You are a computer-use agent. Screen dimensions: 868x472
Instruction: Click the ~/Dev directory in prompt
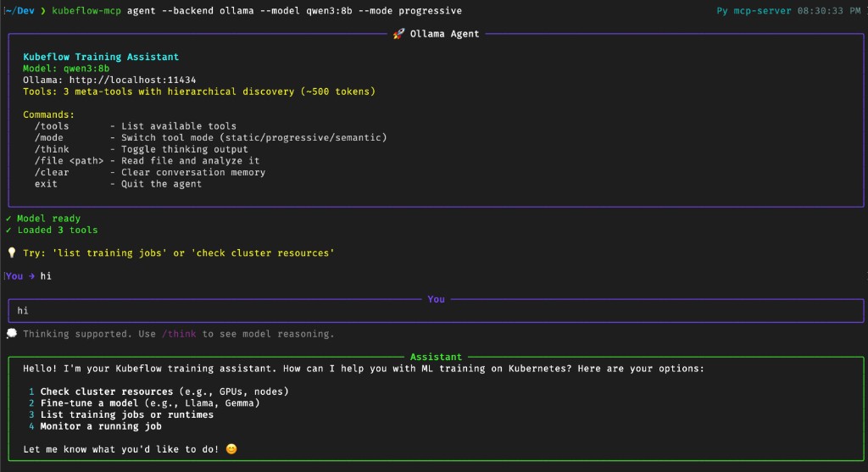[19, 10]
